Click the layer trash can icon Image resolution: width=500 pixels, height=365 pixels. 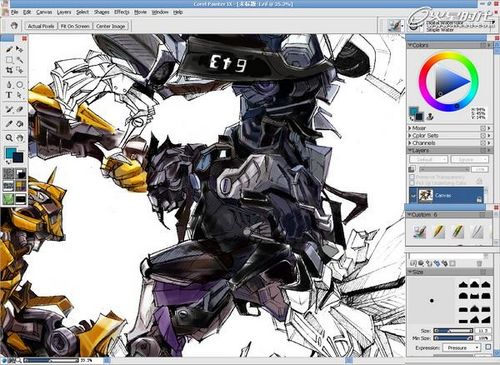click(479, 263)
